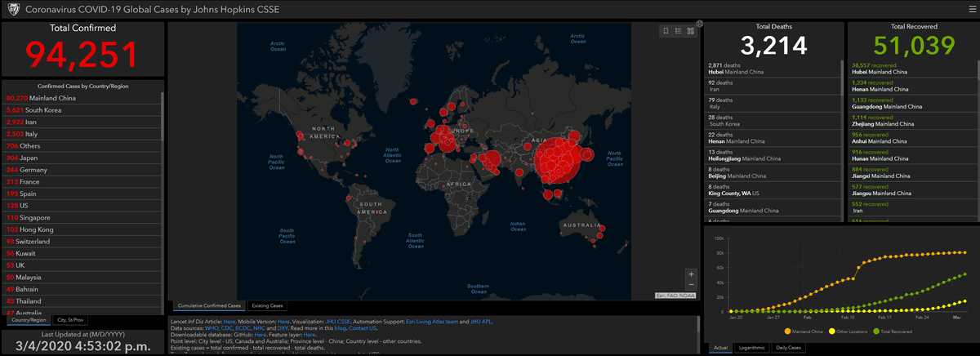Image resolution: width=980 pixels, height=356 pixels.
Task: Select Iran 92 deaths row
Action: point(771,86)
